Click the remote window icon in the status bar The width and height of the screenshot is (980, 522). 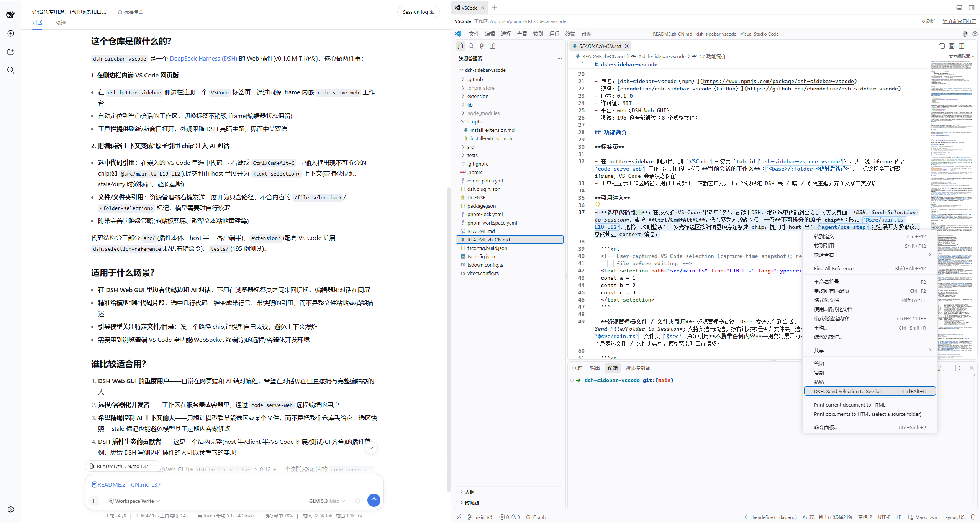click(x=459, y=517)
